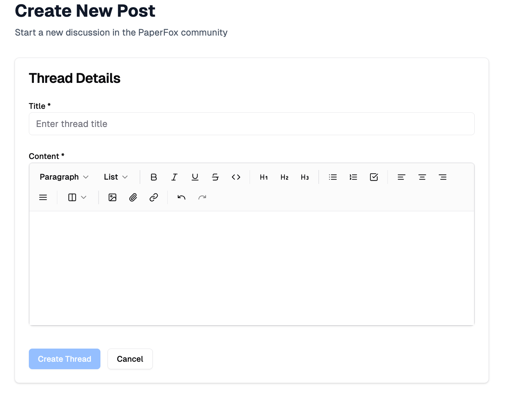Toggle numbered list formatting

[353, 177]
